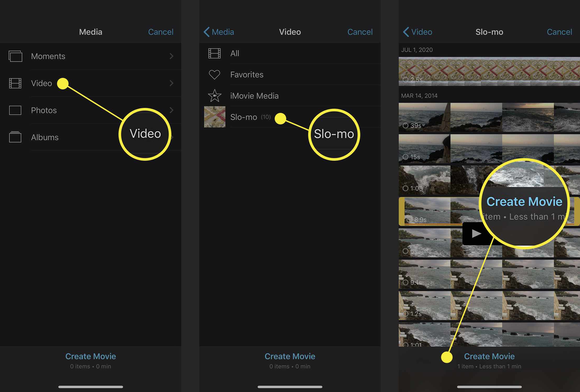580x392 pixels.
Task: Select the 9.1s shoreline clip
Action: (x=489, y=274)
